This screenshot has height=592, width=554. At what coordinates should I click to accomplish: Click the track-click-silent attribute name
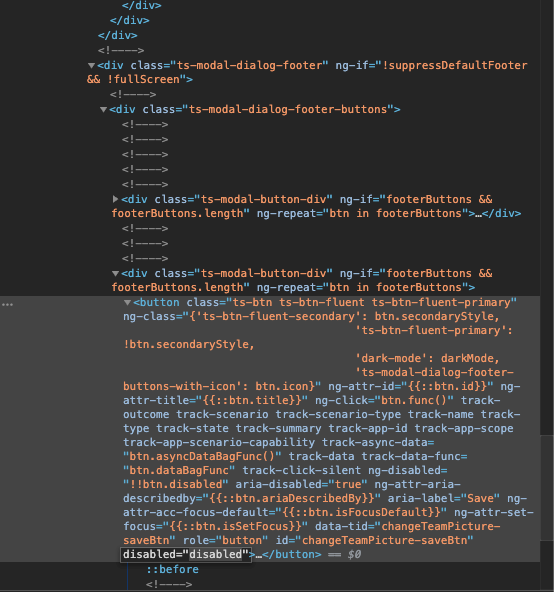[x=301, y=470]
